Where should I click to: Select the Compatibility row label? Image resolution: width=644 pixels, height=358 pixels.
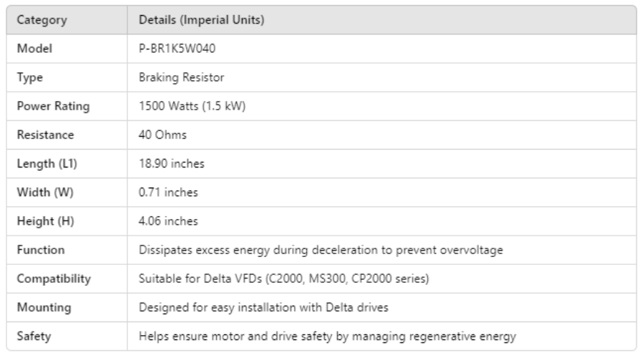click(x=55, y=279)
